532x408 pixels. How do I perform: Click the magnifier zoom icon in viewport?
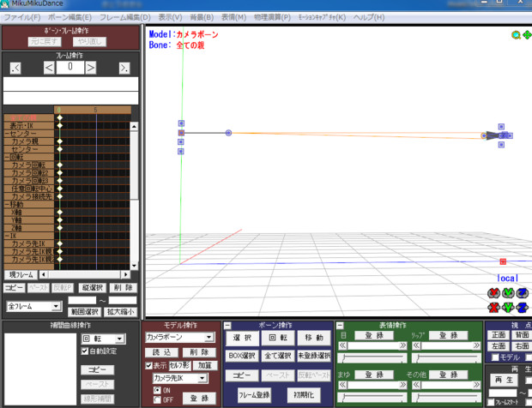[516, 35]
